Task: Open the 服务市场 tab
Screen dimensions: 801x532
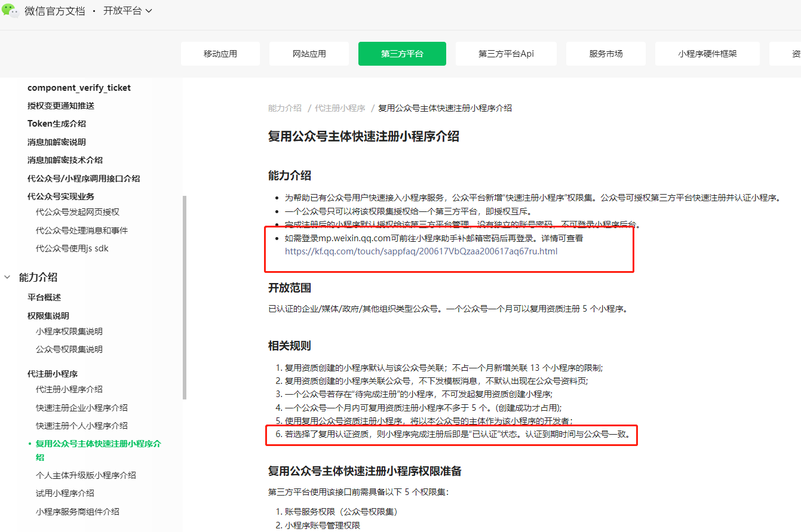Action: pyautogui.click(x=606, y=54)
